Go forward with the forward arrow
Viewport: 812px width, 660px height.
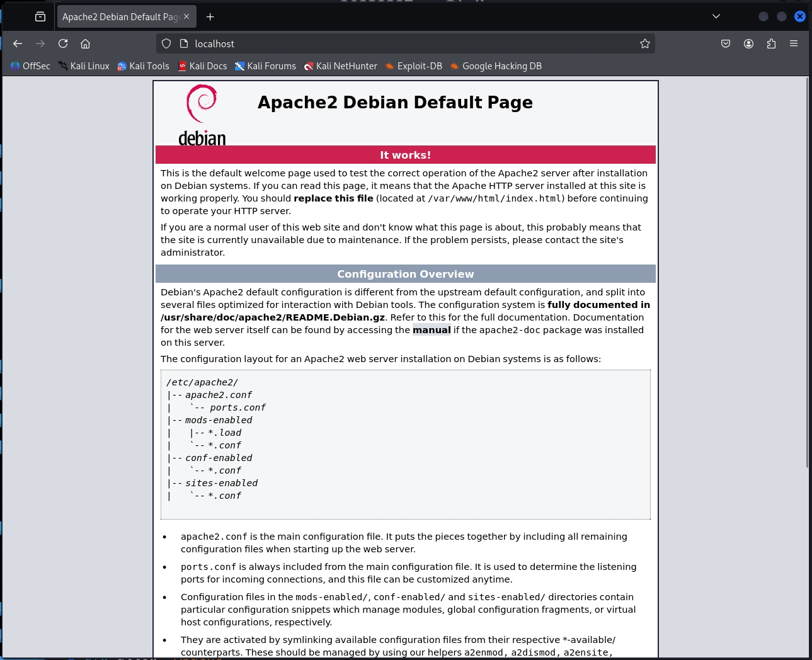[40, 43]
